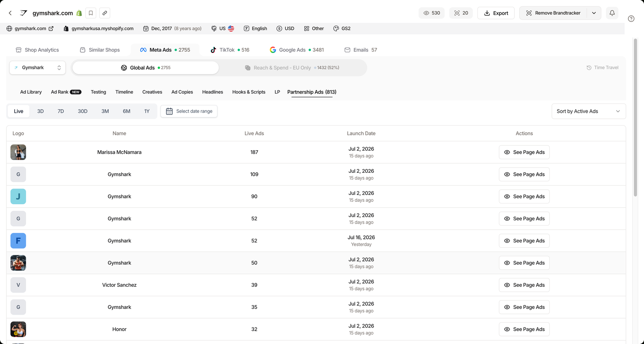Expand the Remove Brandtracker arrow menu
This screenshot has height=344, width=644.
(594, 13)
